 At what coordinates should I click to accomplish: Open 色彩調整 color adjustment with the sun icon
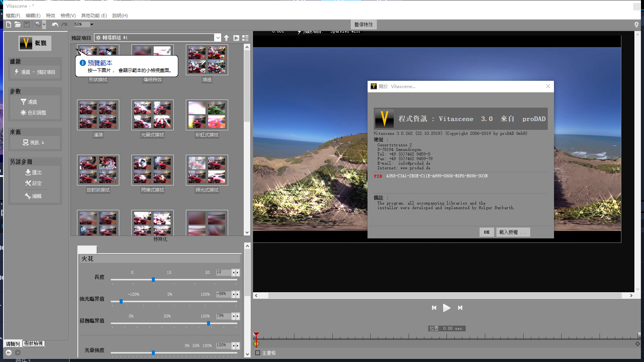[x=33, y=113]
